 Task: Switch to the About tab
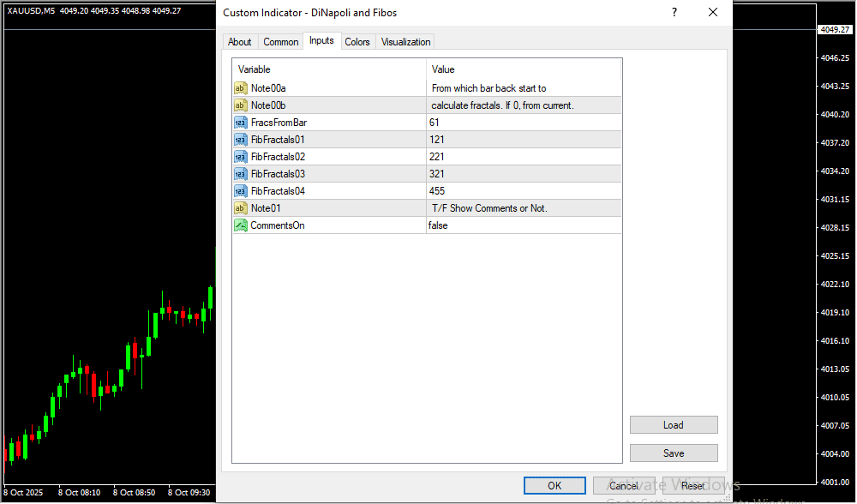(240, 42)
